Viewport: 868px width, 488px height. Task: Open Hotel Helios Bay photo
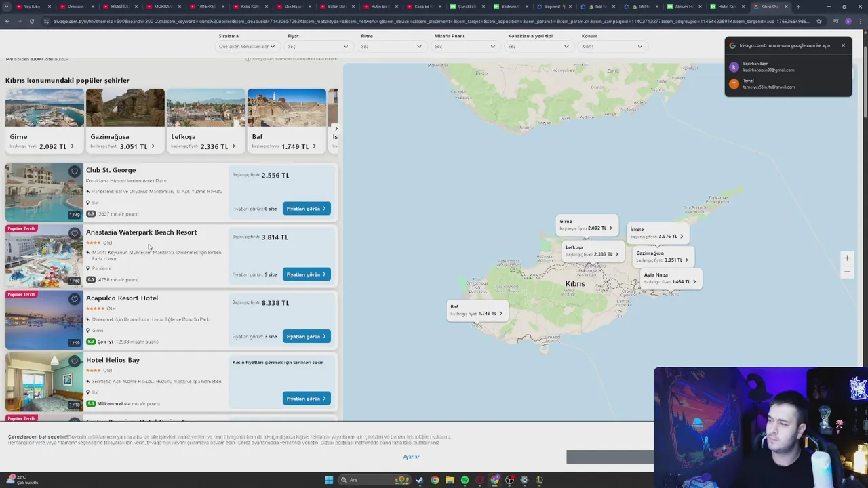(44, 382)
